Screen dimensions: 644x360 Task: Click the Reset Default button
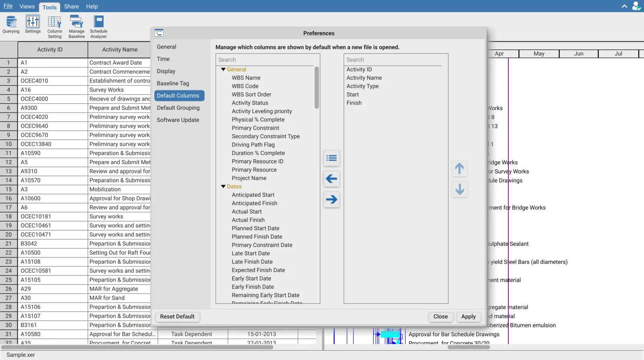(177, 317)
